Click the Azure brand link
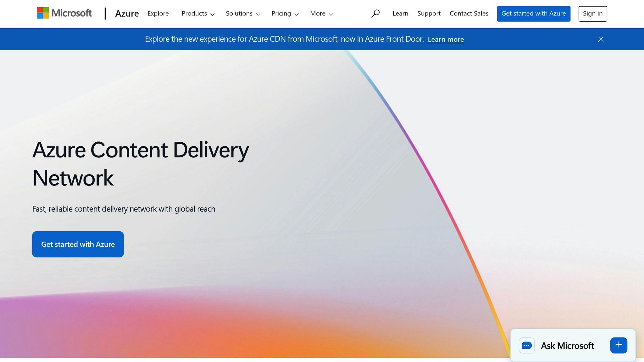This screenshot has width=644, height=362. [127, 14]
